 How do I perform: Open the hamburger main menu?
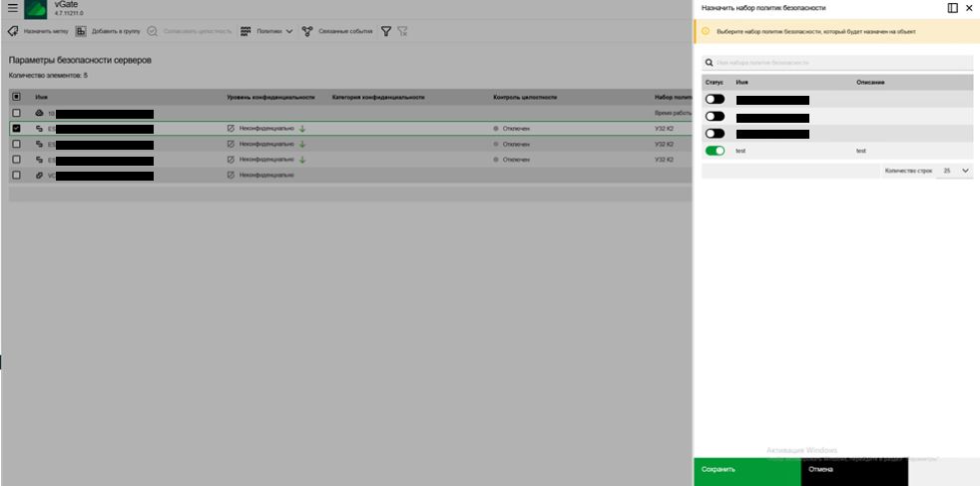12,9
